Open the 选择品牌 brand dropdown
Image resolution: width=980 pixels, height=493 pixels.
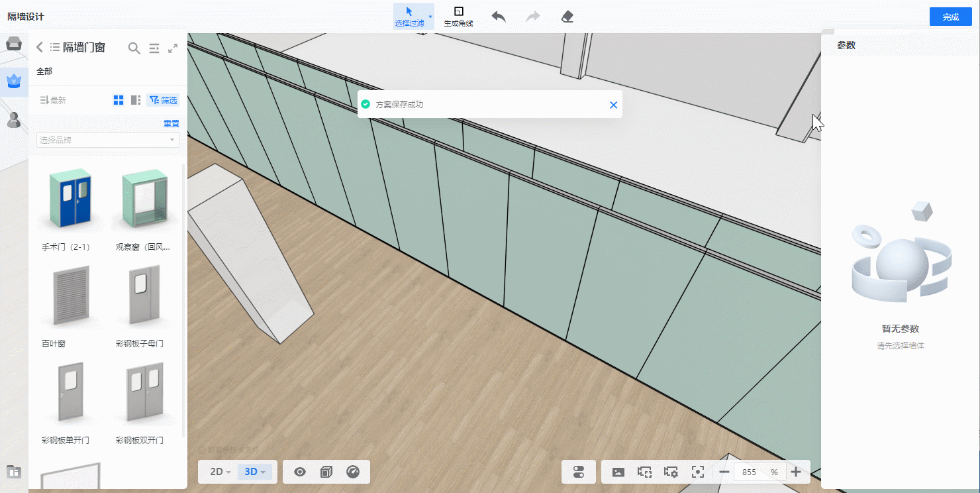point(107,140)
